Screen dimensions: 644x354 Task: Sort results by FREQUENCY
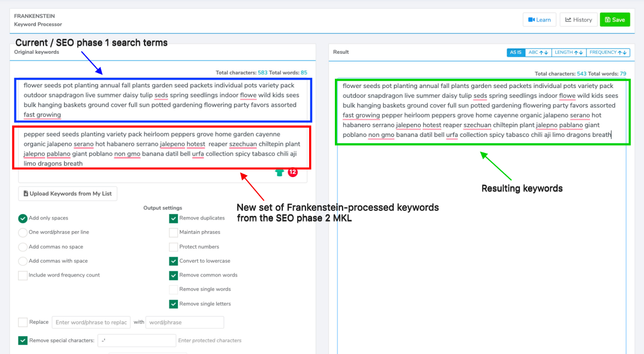[x=608, y=52]
